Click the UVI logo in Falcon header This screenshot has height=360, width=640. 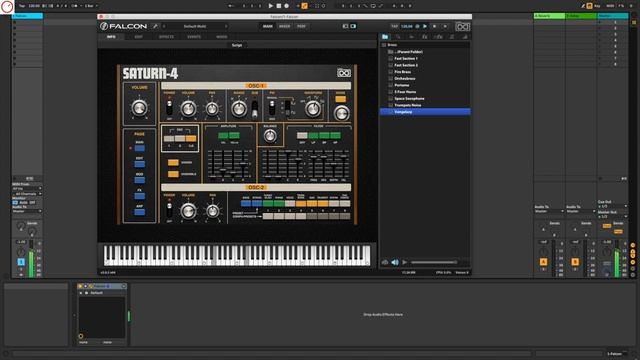(463, 27)
